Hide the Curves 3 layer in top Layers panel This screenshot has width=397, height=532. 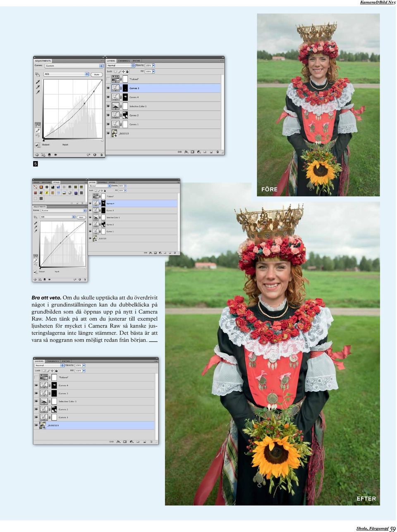(x=108, y=88)
